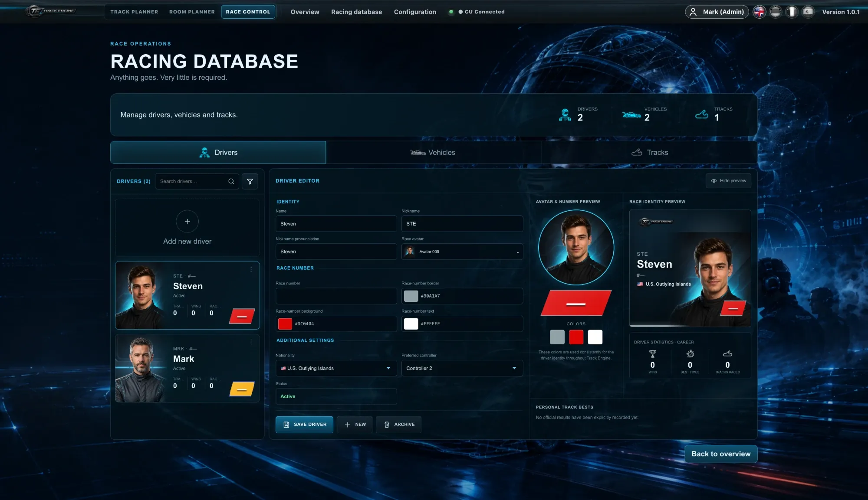Select the English language flag
The image size is (868, 500).
759,12
